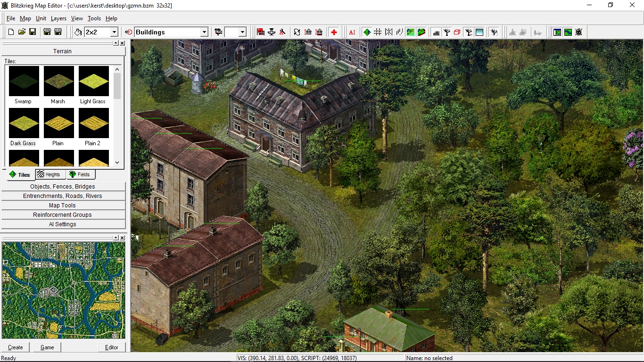Image resolution: width=644 pixels, height=362 pixels.
Task: Switch to the Fields tab
Action: pyautogui.click(x=80, y=174)
